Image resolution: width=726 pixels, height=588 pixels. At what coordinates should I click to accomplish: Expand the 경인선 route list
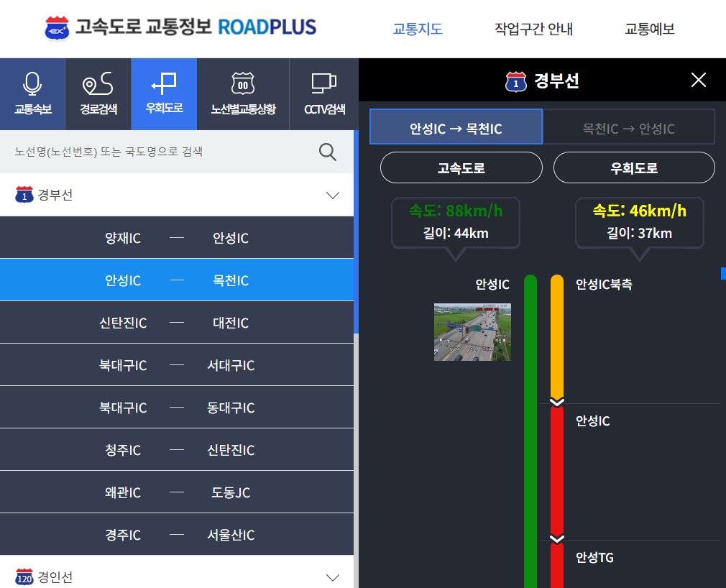pyautogui.click(x=332, y=577)
